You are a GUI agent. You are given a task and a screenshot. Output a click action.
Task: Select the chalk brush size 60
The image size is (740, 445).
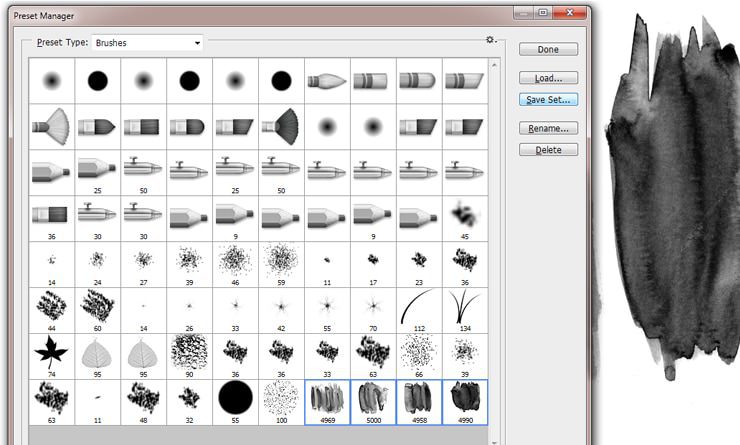coord(97,311)
